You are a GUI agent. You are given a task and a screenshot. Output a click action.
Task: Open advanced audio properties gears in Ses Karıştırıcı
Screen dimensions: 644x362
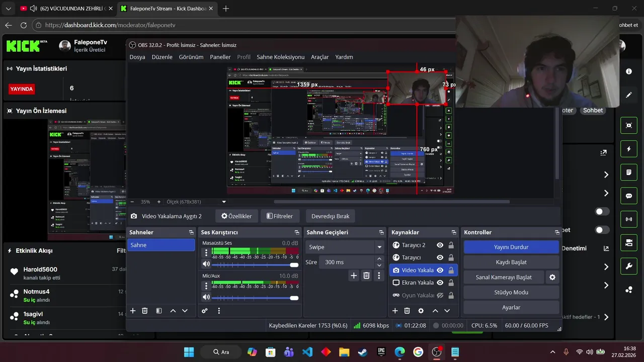click(205, 311)
